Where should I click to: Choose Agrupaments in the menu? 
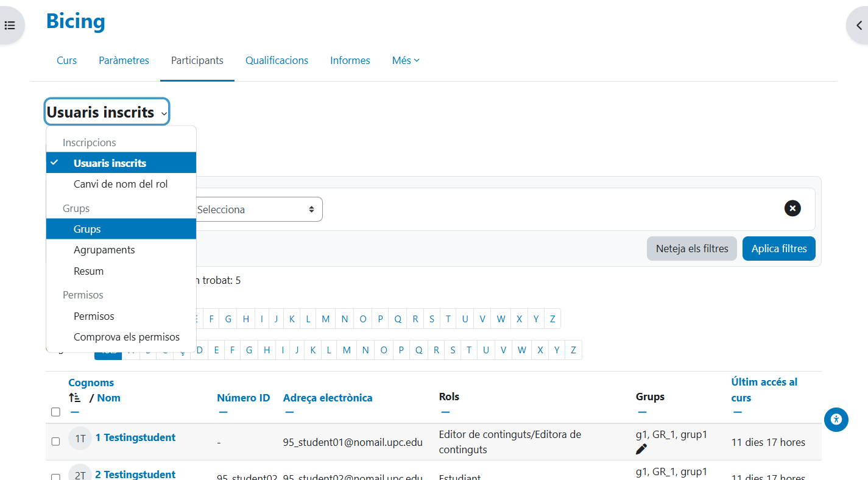click(104, 250)
